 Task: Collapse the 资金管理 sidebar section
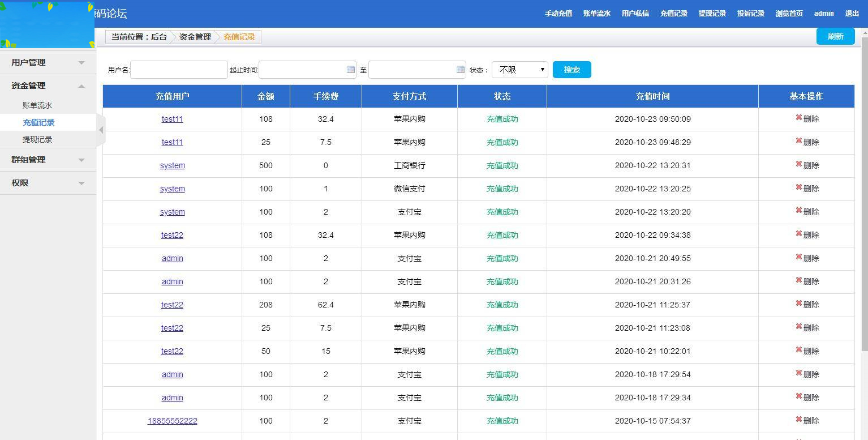pyautogui.click(x=48, y=85)
